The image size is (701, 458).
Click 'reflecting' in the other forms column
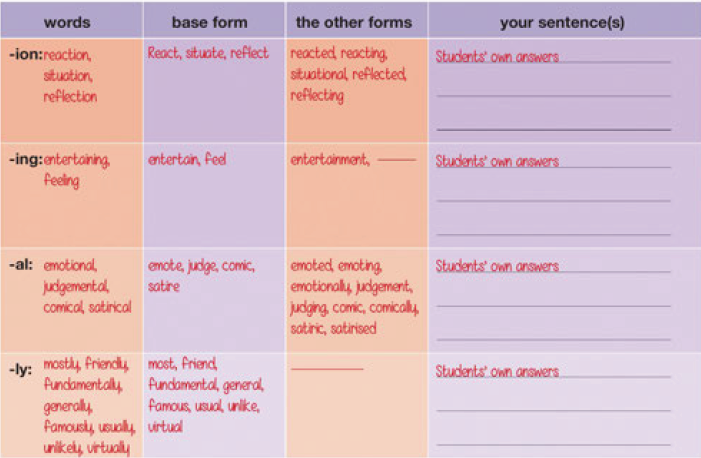(x=317, y=96)
